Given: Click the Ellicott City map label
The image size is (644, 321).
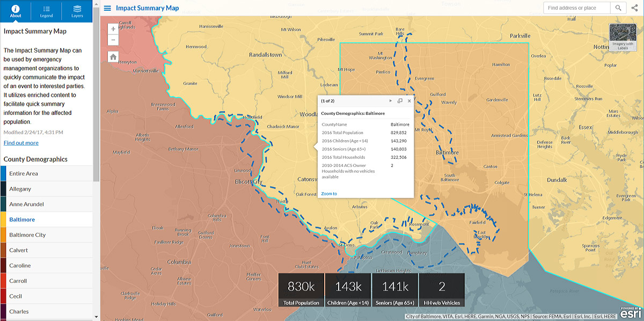Looking at the screenshot, I should coord(248,182).
